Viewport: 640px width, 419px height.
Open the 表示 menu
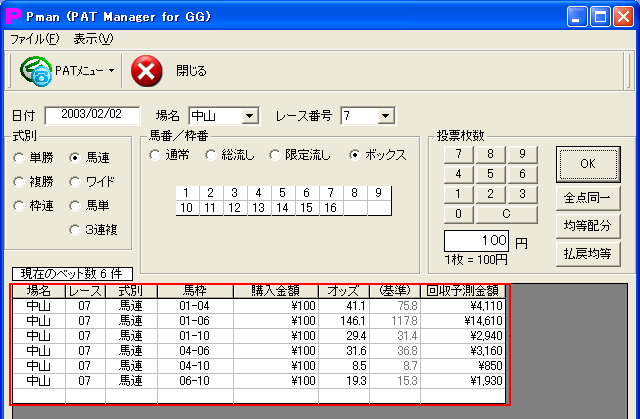point(93,39)
